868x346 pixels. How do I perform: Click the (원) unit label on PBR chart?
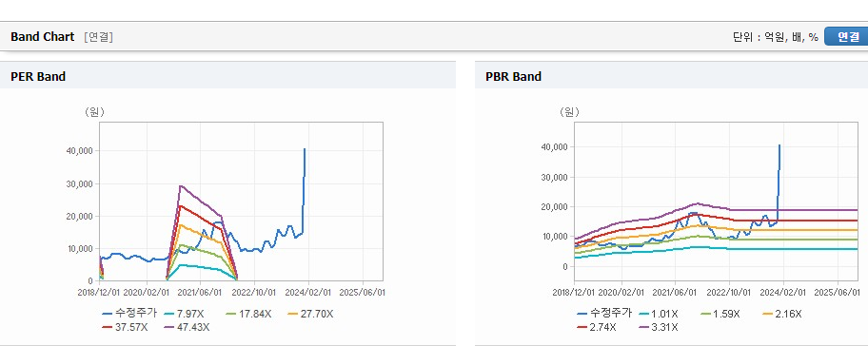click(x=569, y=112)
